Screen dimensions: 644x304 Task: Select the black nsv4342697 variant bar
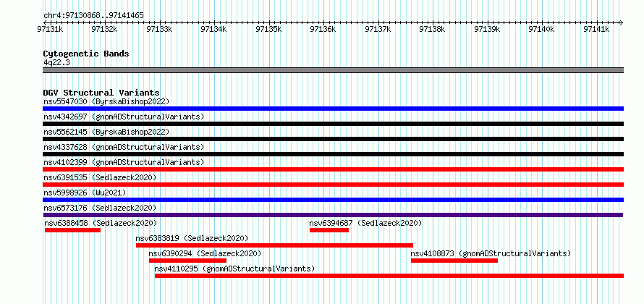pos(333,124)
